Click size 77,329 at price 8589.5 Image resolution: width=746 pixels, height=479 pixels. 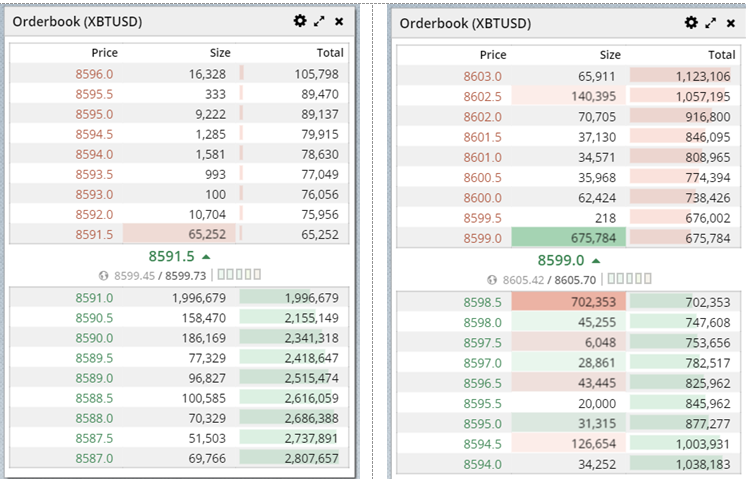(207, 358)
